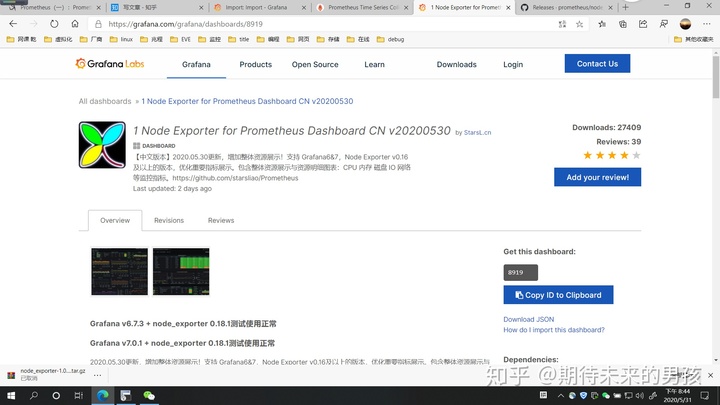Switch to the Import - Grafana browser tab
The image size is (720, 405).
coord(258,7)
